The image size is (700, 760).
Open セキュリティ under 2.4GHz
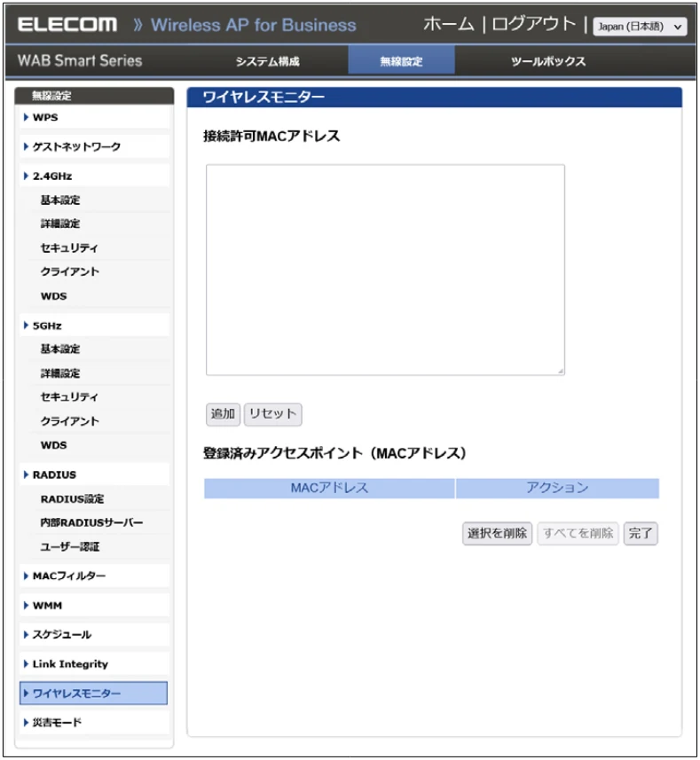69,247
